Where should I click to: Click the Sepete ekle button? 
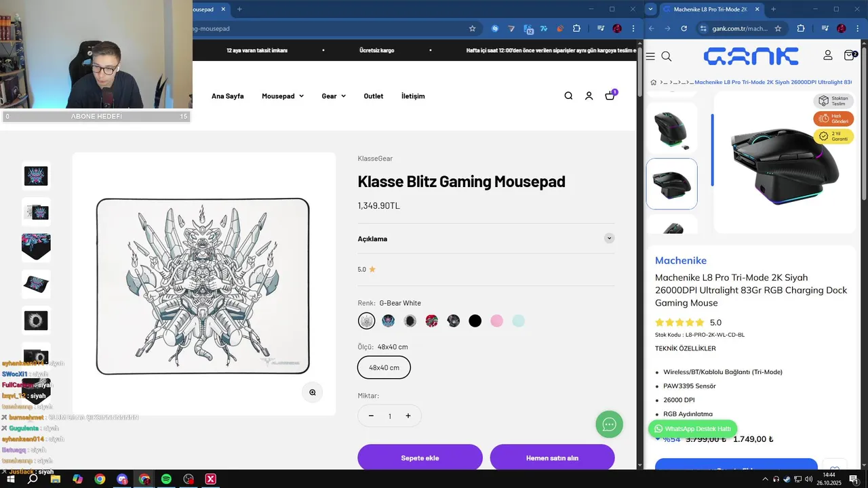pos(420,458)
